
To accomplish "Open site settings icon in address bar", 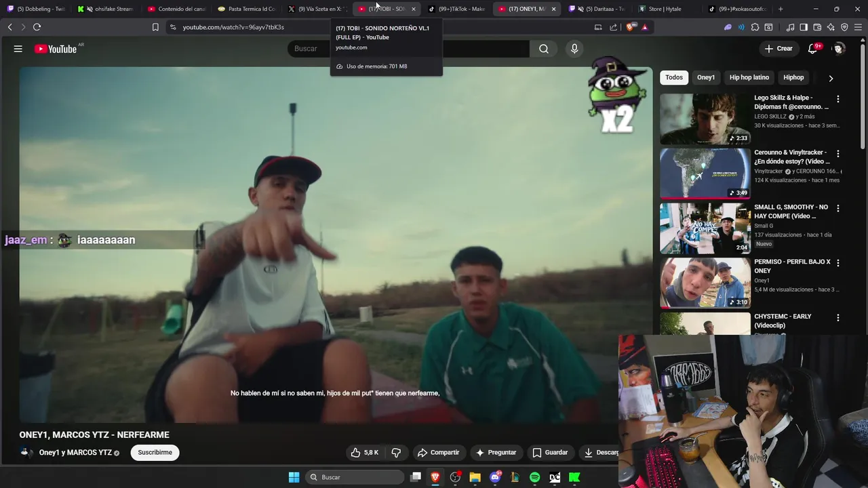I will pyautogui.click(x=173, y=27).
